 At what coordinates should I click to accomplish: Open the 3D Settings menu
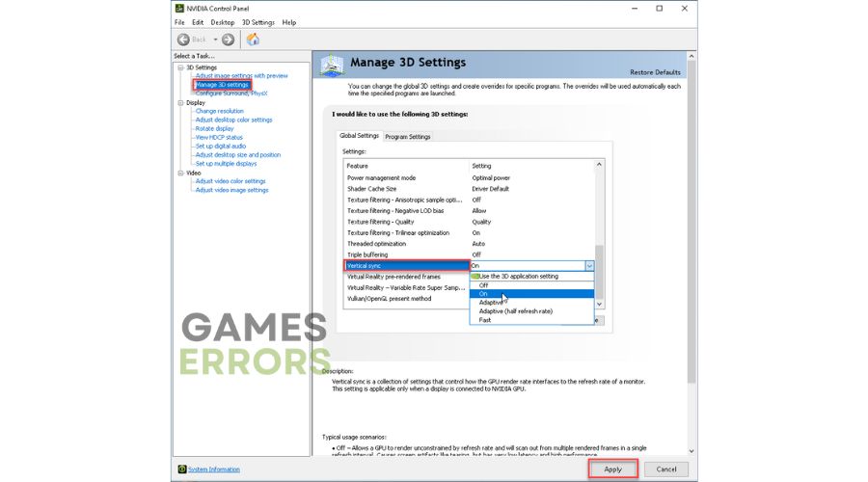258,22
